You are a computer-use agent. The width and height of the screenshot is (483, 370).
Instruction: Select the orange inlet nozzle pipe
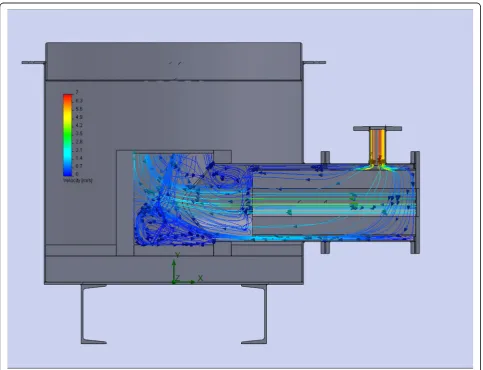378,146
